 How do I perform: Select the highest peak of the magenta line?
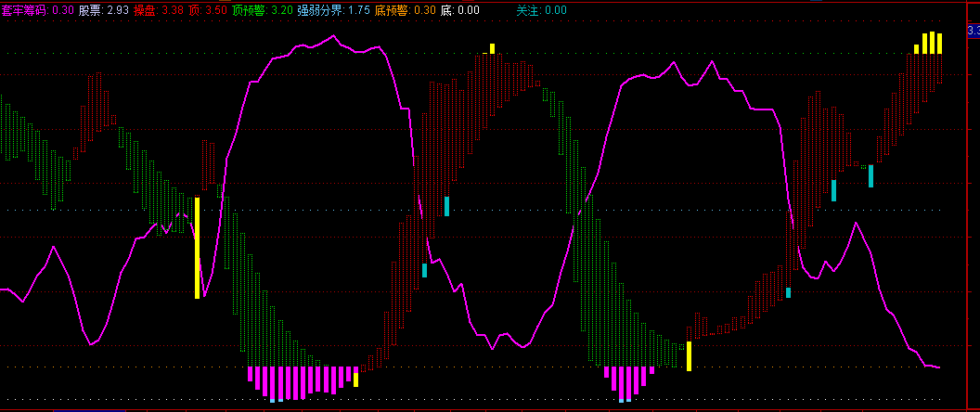pyautogui.click(x=332, y=38)
